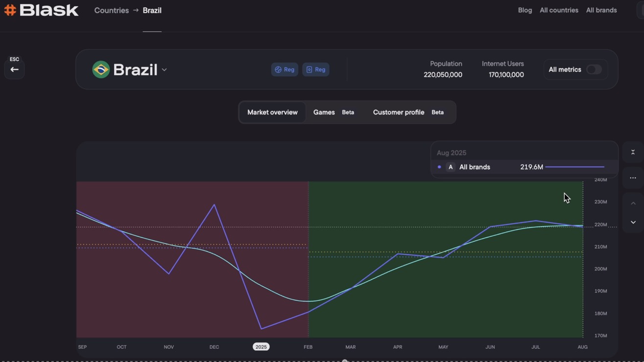The image size is (644, 362).
Task: Open the three-dots chart options menu
Action: (x=633, y=178)
